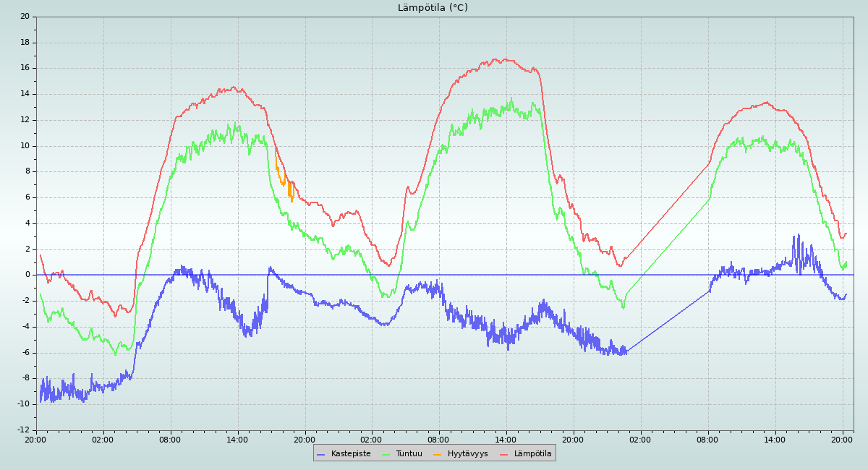This screenshot has height=470, width=868.
Task: Toggle the Tuntuu series legend label
Action: click(409, 453)
